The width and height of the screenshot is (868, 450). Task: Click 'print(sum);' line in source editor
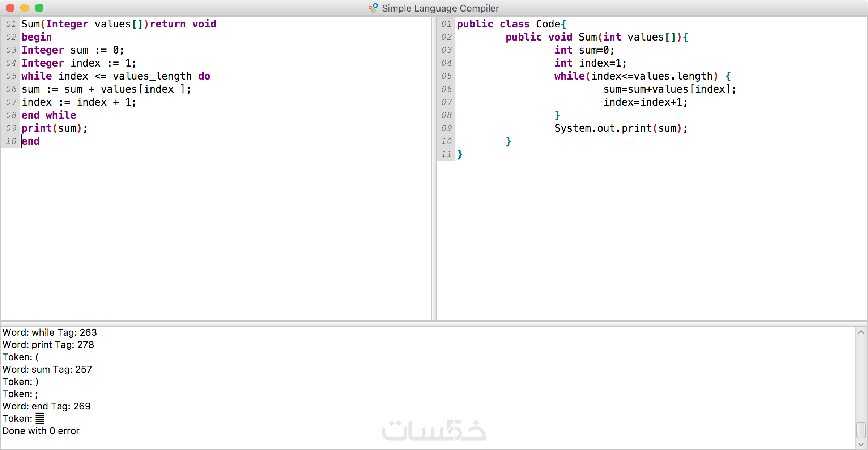point(54,128)
